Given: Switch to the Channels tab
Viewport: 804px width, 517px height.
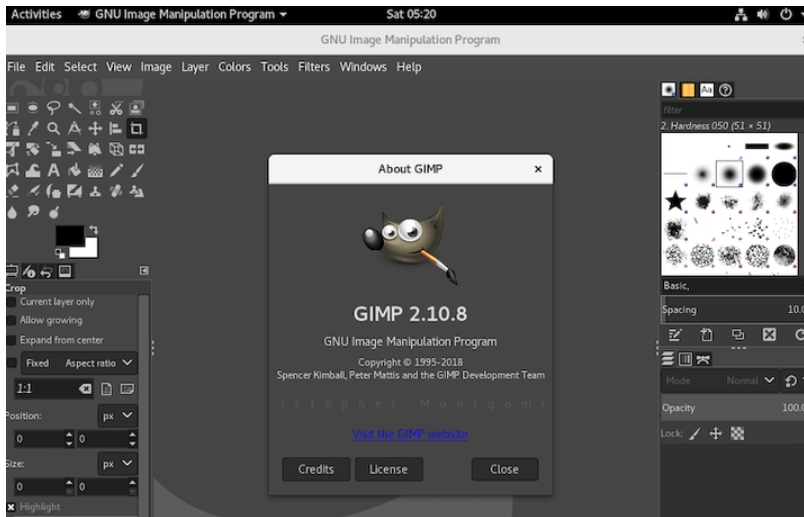Looking at the screenshot, I should tap(686, 359).
